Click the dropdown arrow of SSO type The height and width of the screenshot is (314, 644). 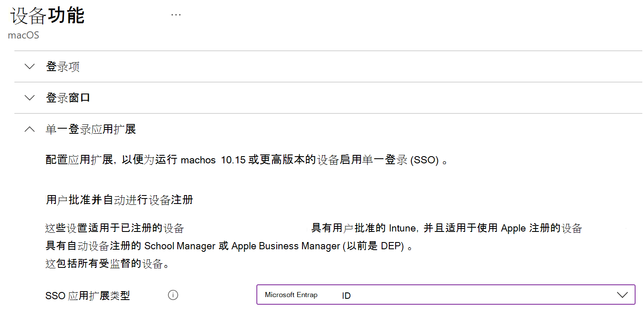[622, 295]
